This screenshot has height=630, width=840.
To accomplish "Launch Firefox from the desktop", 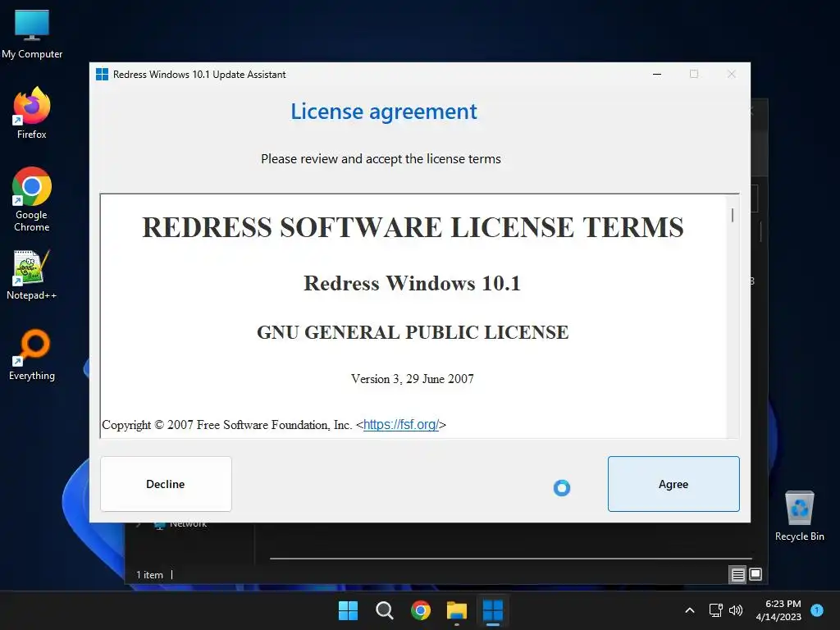I will (32, 113).
